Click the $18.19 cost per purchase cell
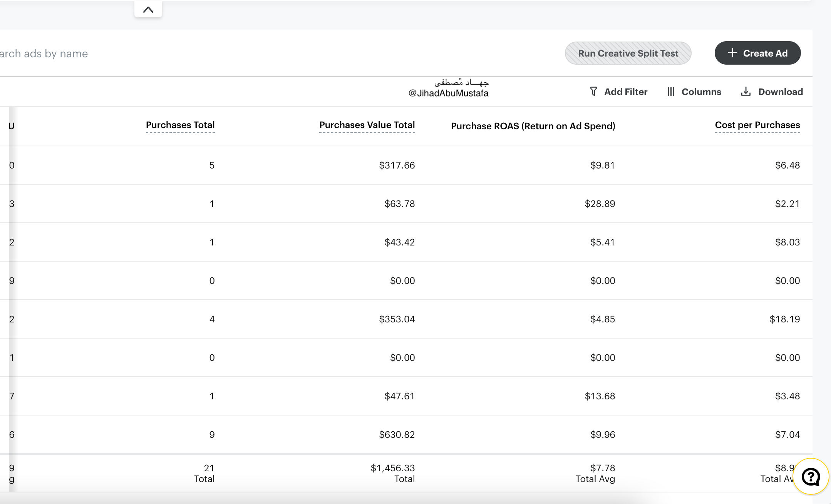This screenshot has width=831, height=504. pyautogui.click(x=784, y=319)
